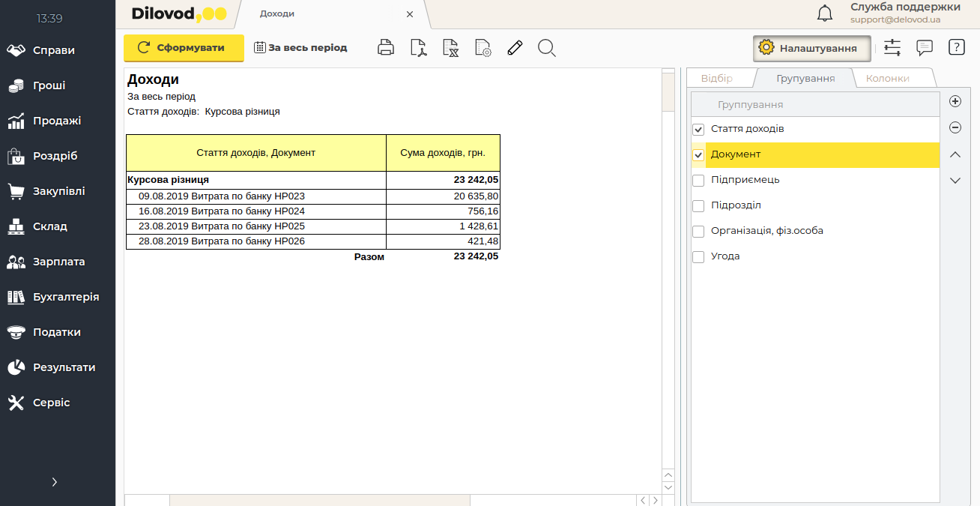Switch to the Колонки tab
This screenshot has width=980, height=506.
(887, 78)
